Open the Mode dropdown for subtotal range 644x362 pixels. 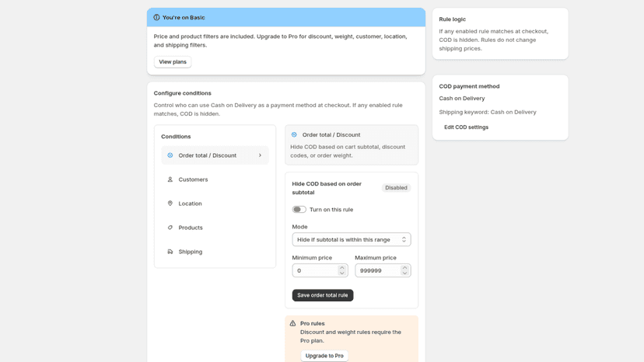pos(352,240)
